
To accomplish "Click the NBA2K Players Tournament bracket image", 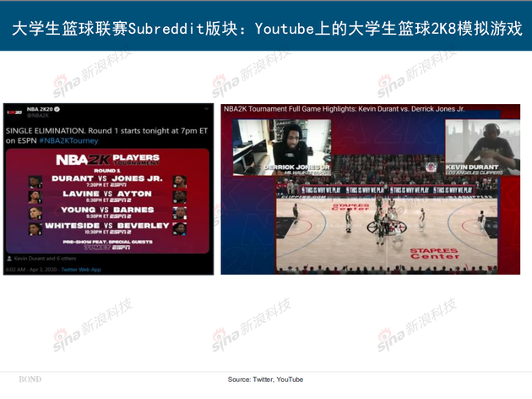I will (x=107, y=201).
